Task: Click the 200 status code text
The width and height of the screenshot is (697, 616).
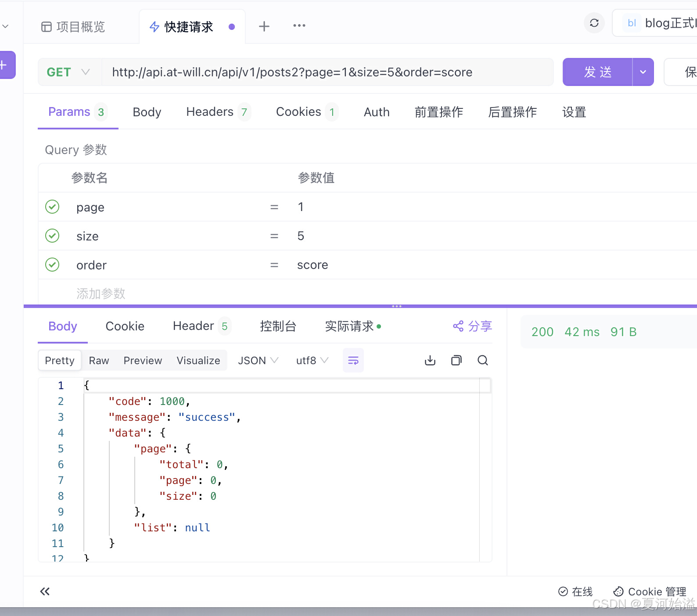Action: click(x=543, y=332)
